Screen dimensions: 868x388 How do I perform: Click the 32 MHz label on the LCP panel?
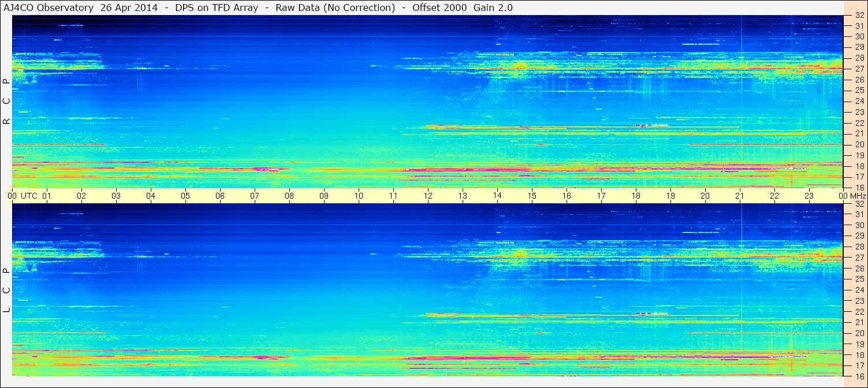click(859, 203)
